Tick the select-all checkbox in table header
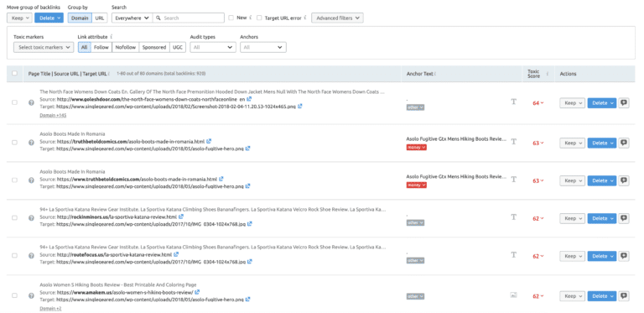The image size is (644, 313). (15, 73)
